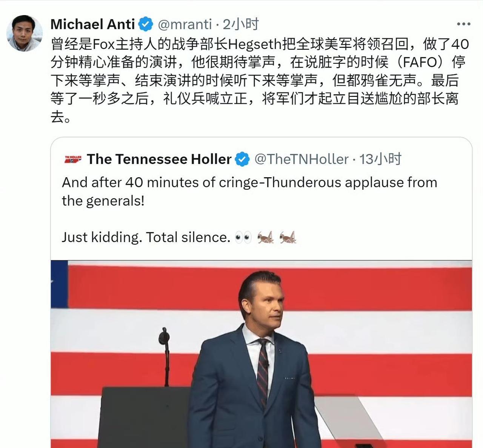The image size is (483, 448).
Task: Open The Tennessee Holler display name
Action: tap(159, 159)
